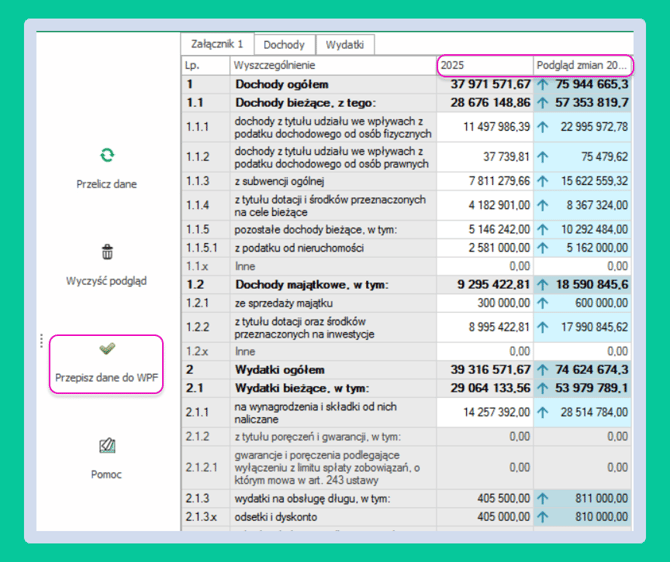670x562 pixels.
Task: Click the Przepisz dane do WPF checkmark icon
Action: (107, 349)
